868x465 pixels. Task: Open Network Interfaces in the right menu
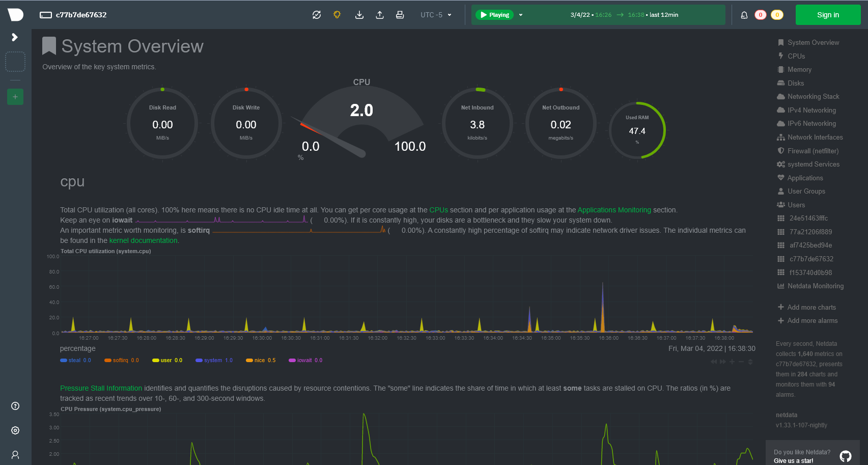[810, 137]
